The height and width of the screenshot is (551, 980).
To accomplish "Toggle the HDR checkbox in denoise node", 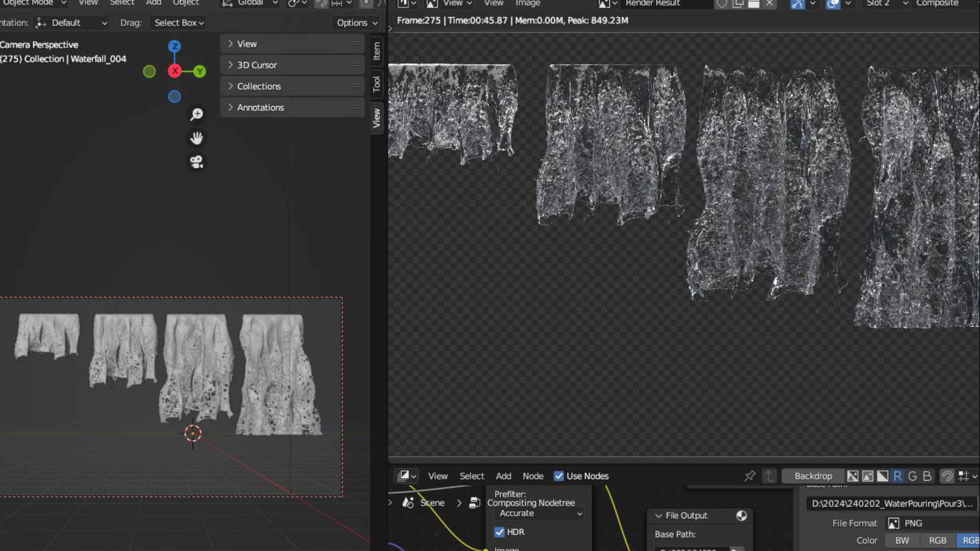I will pyautogui.click(x=499, y=532).
